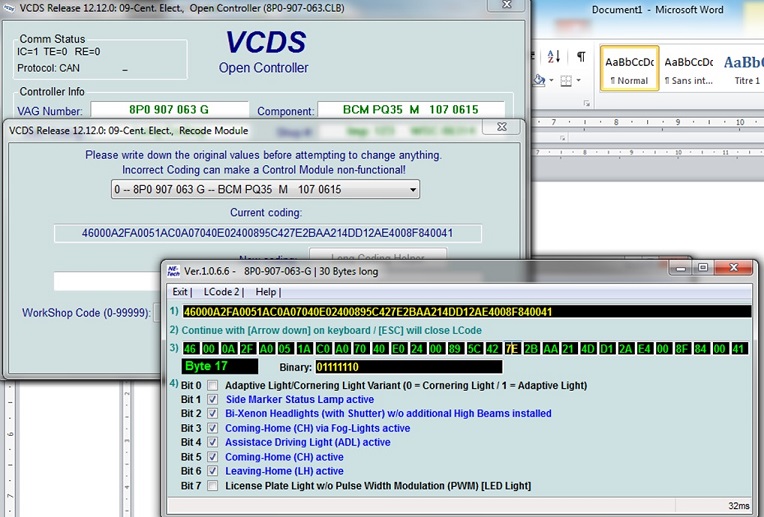Maximize the LCode window
Image resolution: width=764 pixels, height=517 pixels.
tap(703, 268)
